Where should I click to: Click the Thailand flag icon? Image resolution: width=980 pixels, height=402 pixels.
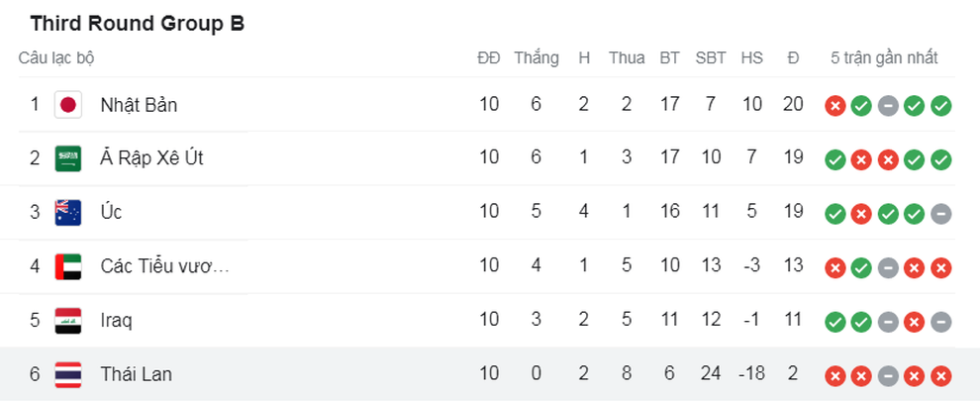(x=68, y=374)
